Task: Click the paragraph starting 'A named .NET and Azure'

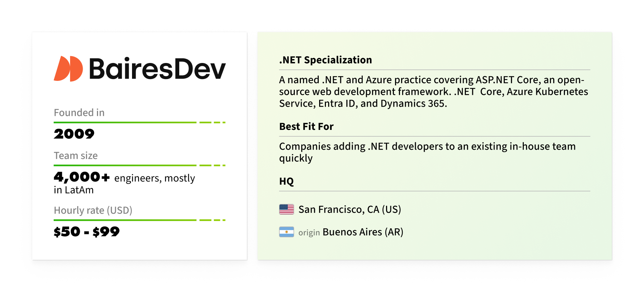Action: coord(434,92)
